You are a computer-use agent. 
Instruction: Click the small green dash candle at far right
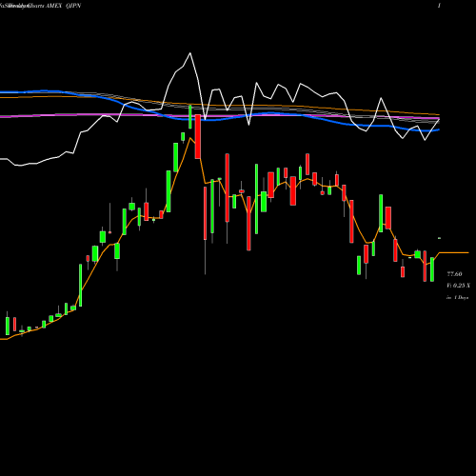point(440,238)
